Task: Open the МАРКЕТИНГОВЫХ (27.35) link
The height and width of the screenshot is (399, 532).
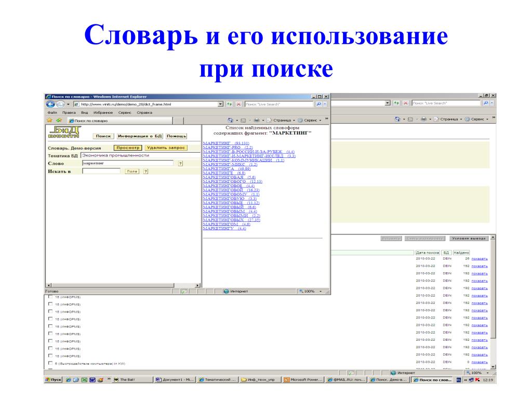Action: (x=231, y=220)
